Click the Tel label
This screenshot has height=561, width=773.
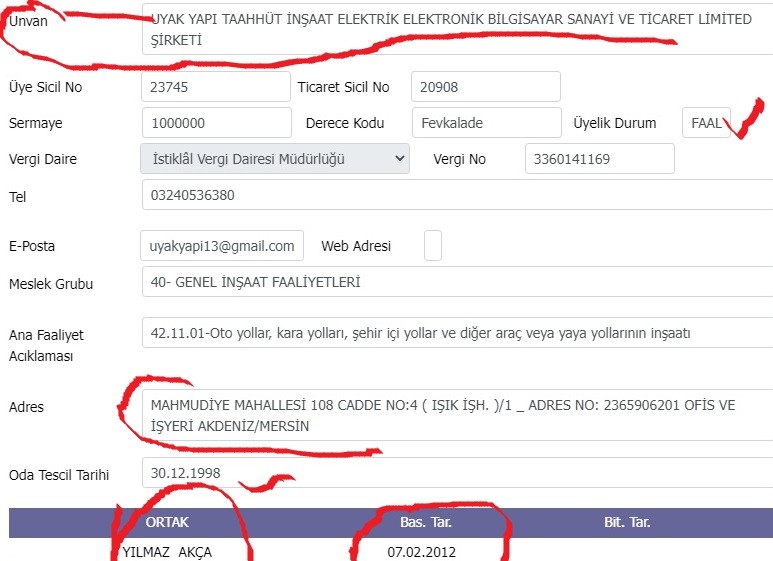tap(17, 197)
